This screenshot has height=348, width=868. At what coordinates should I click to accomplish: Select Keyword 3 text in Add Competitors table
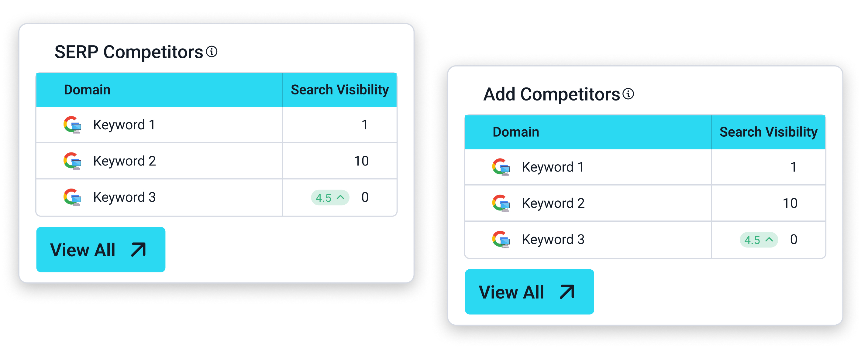pos(553,240)
